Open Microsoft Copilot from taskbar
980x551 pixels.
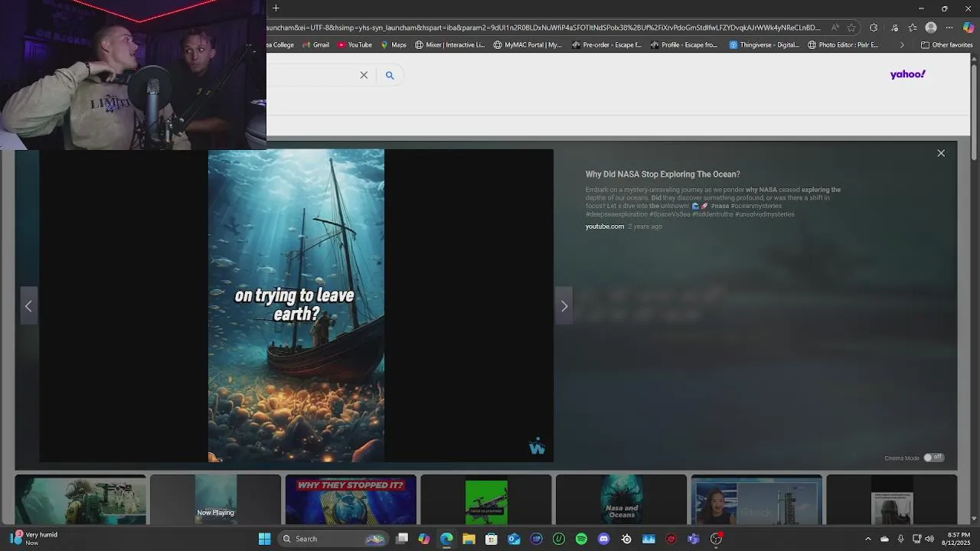click(424, 539)
